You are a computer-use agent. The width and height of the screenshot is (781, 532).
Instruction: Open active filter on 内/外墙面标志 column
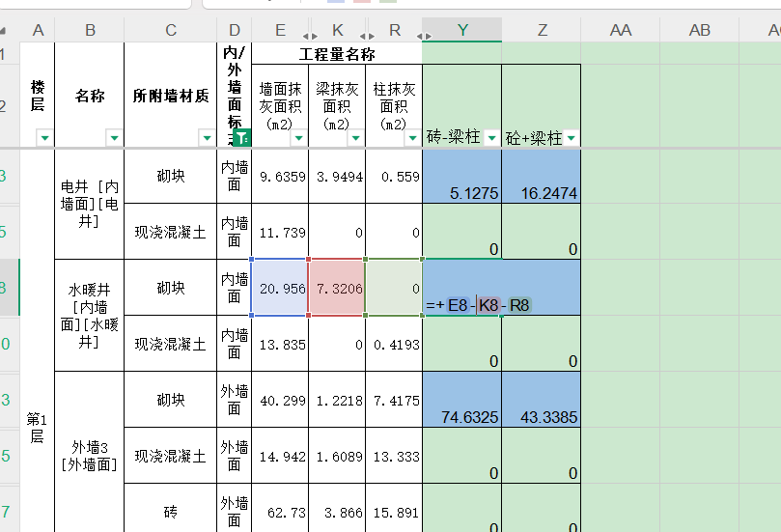tap(242, 137)
